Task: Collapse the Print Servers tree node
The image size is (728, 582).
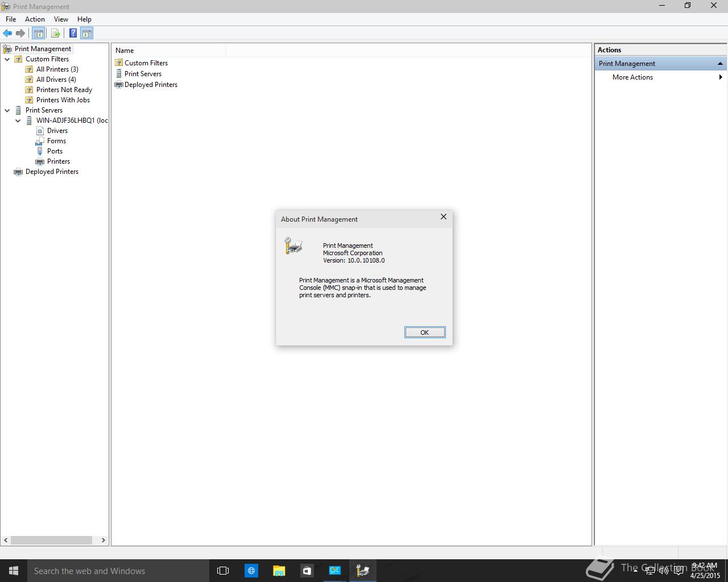Action: tap(7, 110)
